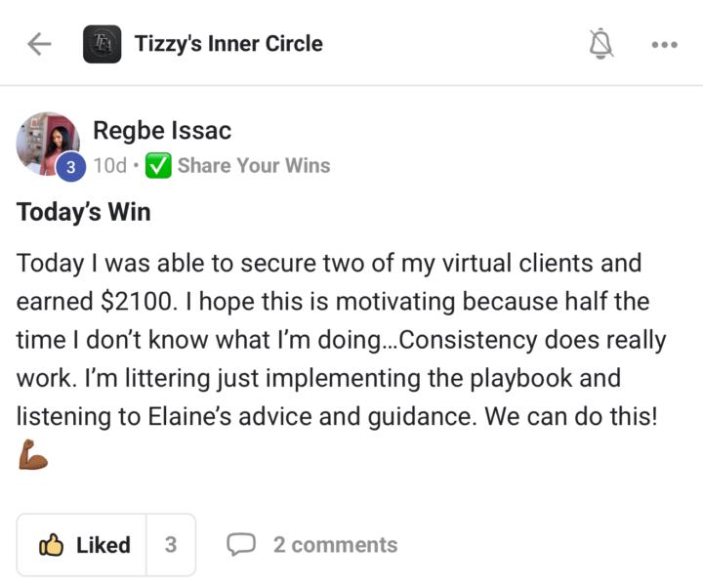This screenshot has height=588, width=703.
Task: Click the Liked button label
Action: tap(103, 545)
